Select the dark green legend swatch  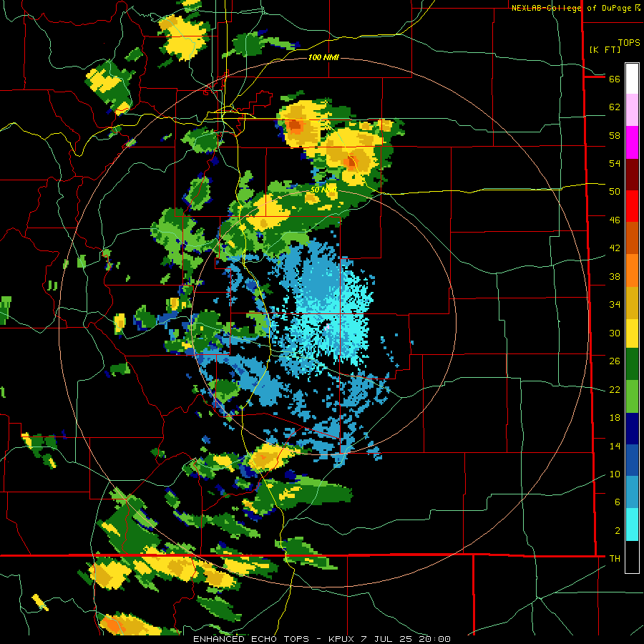coord(632,364)
